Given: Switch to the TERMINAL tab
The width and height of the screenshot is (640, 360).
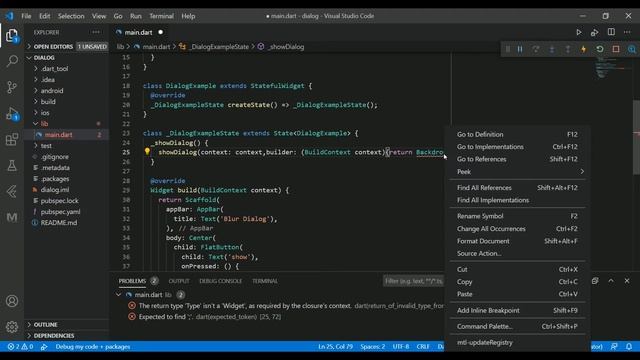Looking at the screenshot, I should (264, 281).
